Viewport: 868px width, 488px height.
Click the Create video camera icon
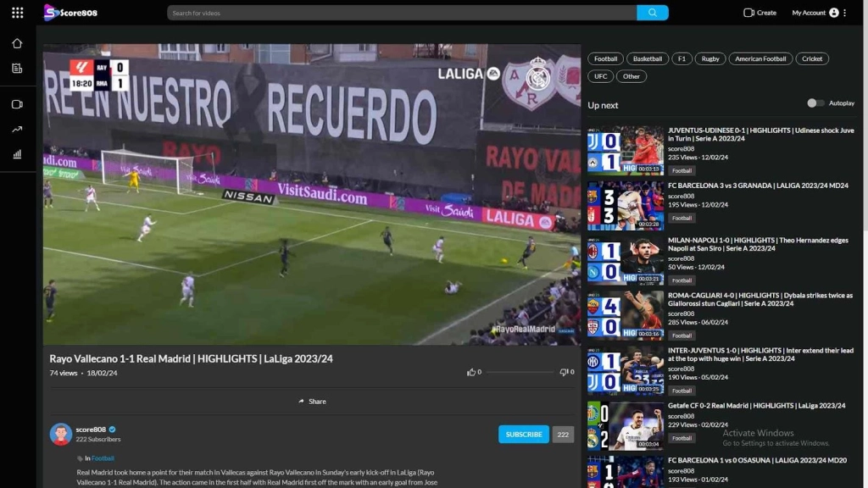tap(748, 13)
